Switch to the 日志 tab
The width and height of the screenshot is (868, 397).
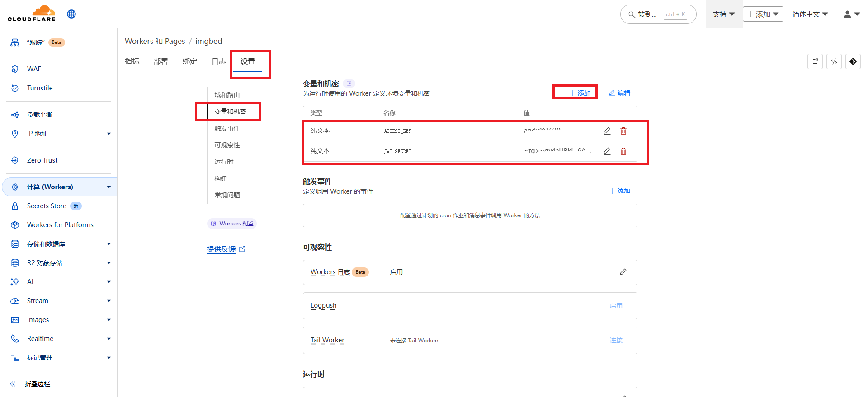pyautogui.click(x=219, y=61)
